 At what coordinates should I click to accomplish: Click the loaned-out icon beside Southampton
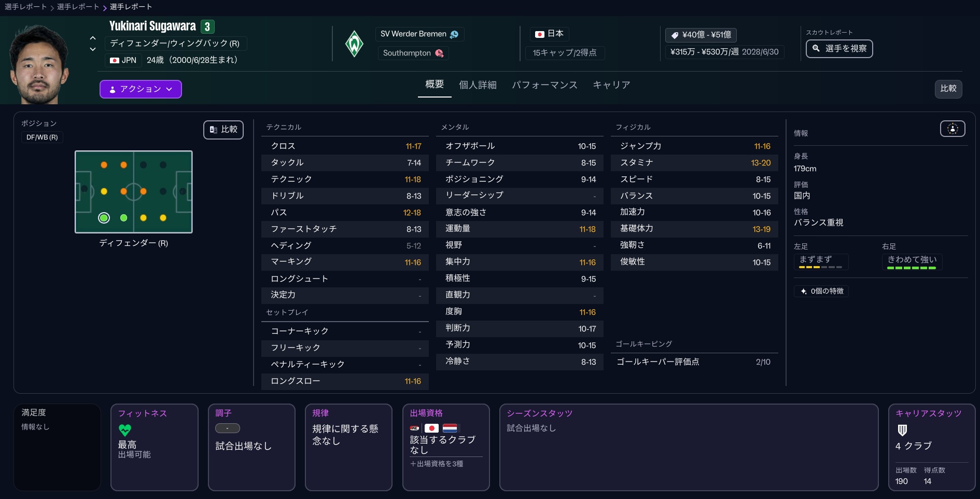tap(439, 53)
